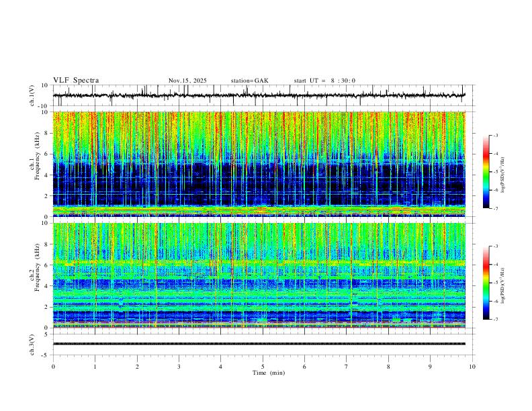
Task: Click the "-5" tick of ch.3(V) axis
Action: click(x=46, y=355)
